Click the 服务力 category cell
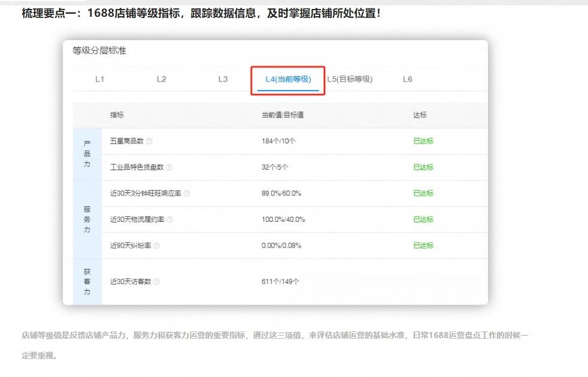Screen dimensions: 588x377 click(x=87, y=219)
